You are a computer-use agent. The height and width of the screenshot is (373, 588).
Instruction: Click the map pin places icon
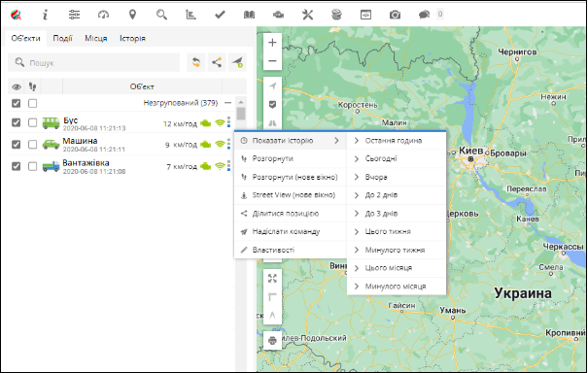[x=132, y=15]
